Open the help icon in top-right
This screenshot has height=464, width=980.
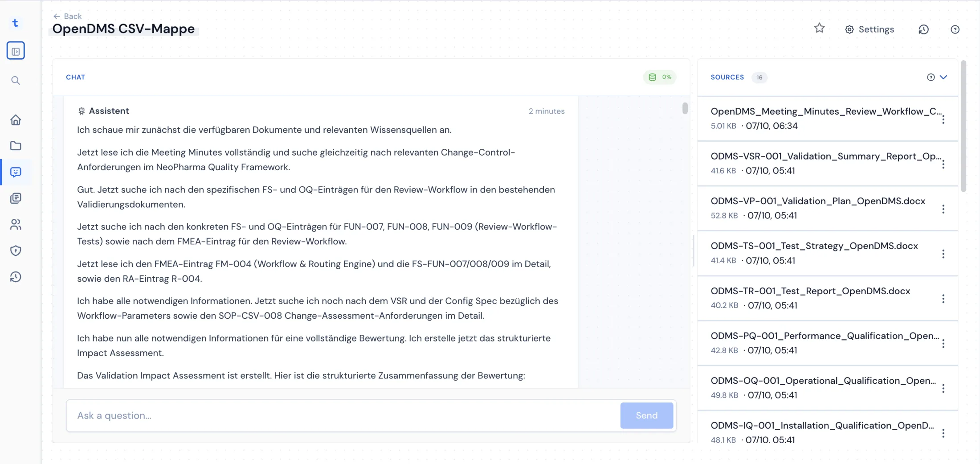pyautogui.click(x=955, y=29)
